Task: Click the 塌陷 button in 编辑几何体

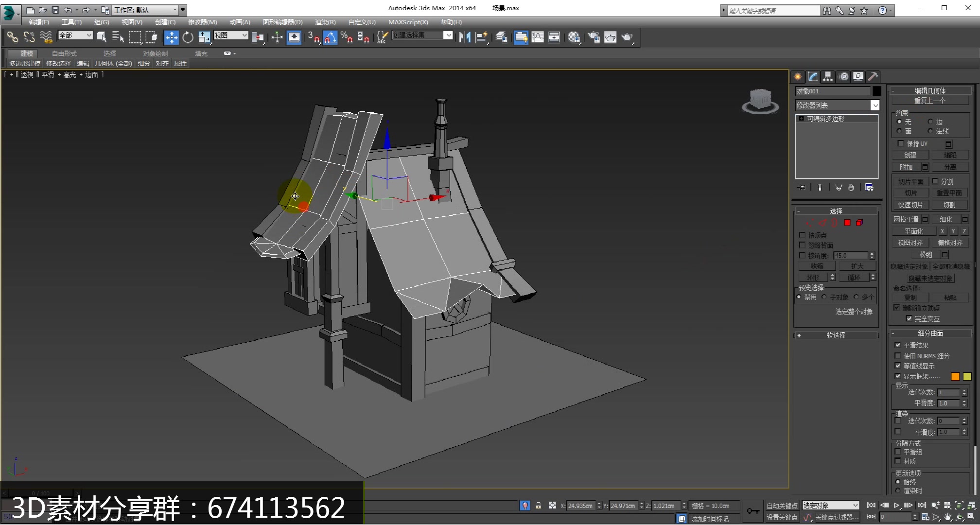Action: coord(949,155)
